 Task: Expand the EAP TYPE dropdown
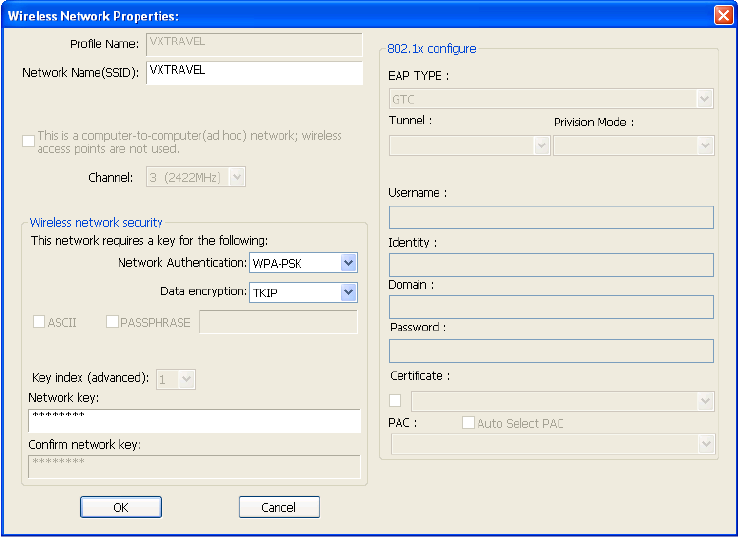tap(705, 99)
